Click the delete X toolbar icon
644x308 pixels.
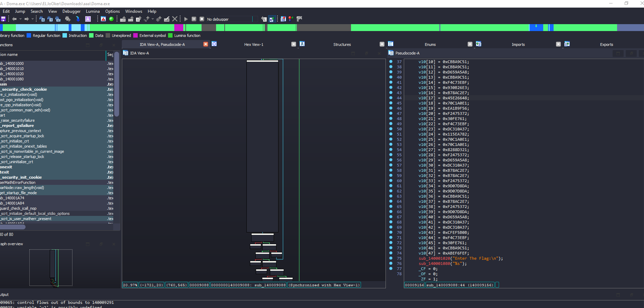tap(175, 19)
